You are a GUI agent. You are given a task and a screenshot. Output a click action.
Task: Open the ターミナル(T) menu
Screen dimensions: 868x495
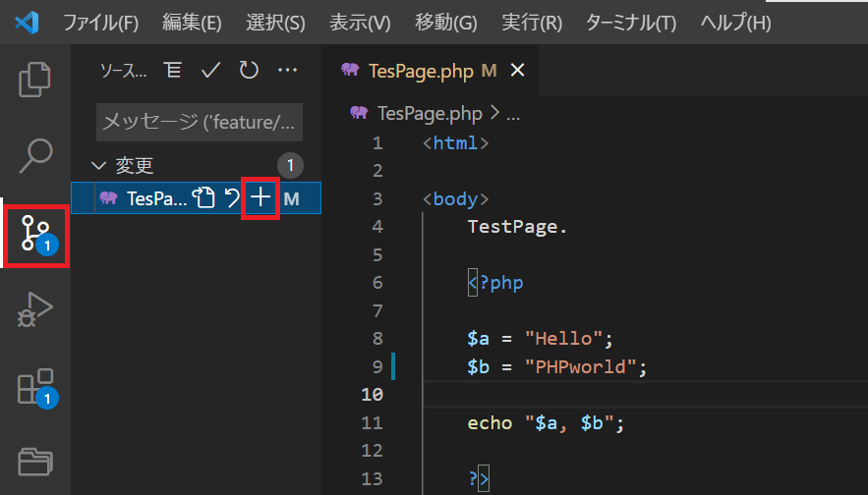point(630,23)
